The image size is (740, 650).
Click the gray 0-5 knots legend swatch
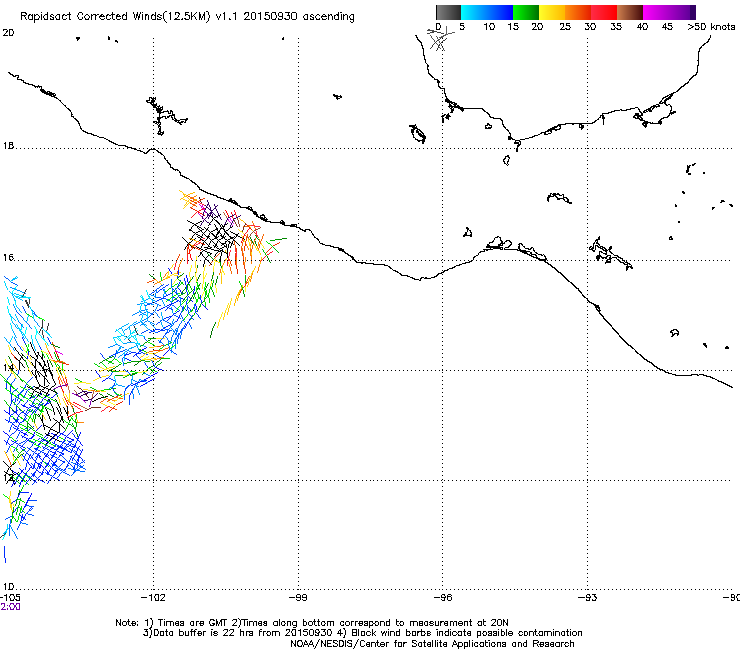coord(448,12)
